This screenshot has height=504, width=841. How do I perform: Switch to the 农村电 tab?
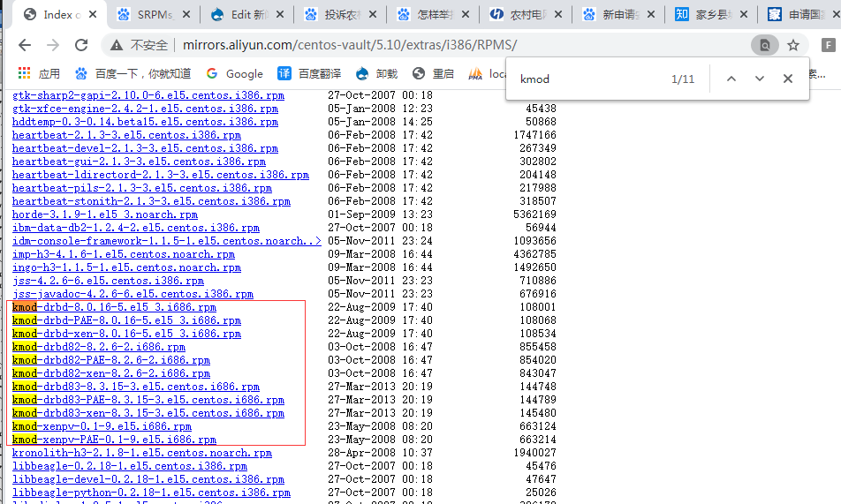coord(526,14)
